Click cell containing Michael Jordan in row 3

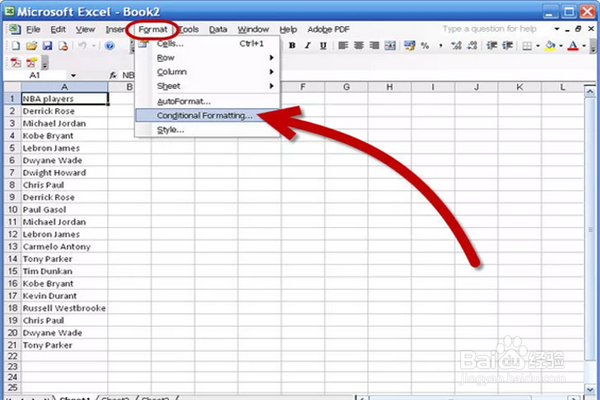64,124
